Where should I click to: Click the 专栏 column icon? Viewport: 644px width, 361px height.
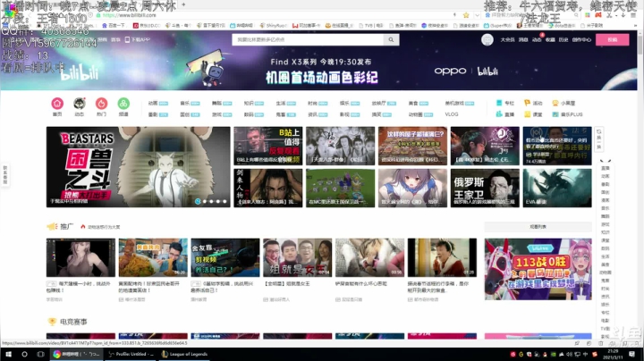coord(499,103)
